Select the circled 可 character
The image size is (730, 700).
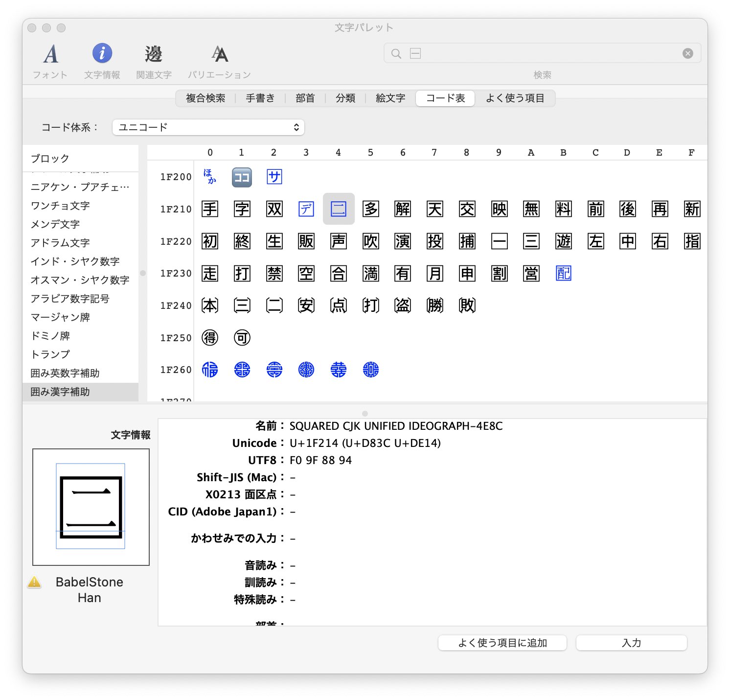pyautogui.click(x=242, y=338)
